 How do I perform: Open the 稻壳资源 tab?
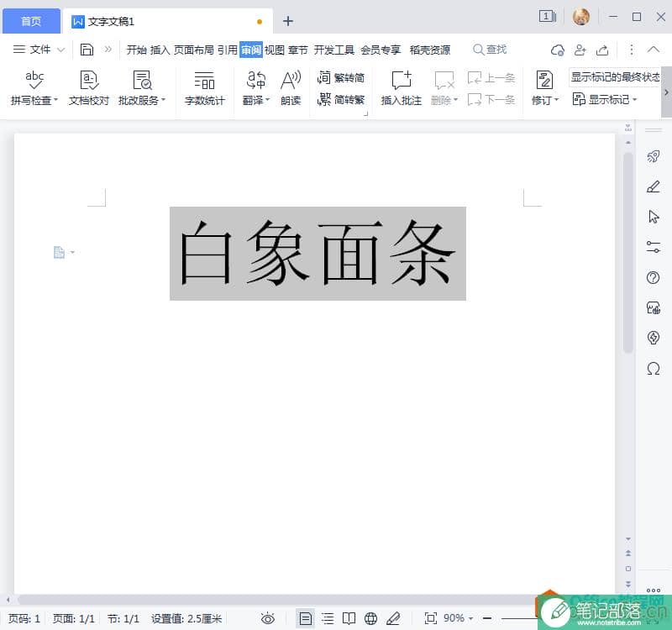tap(430, 50)
